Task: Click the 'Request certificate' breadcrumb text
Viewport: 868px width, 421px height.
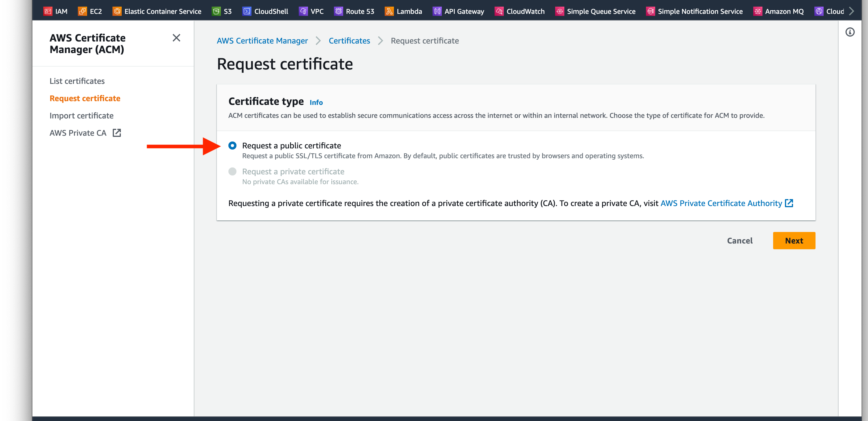Action: (x=424, y=40)
